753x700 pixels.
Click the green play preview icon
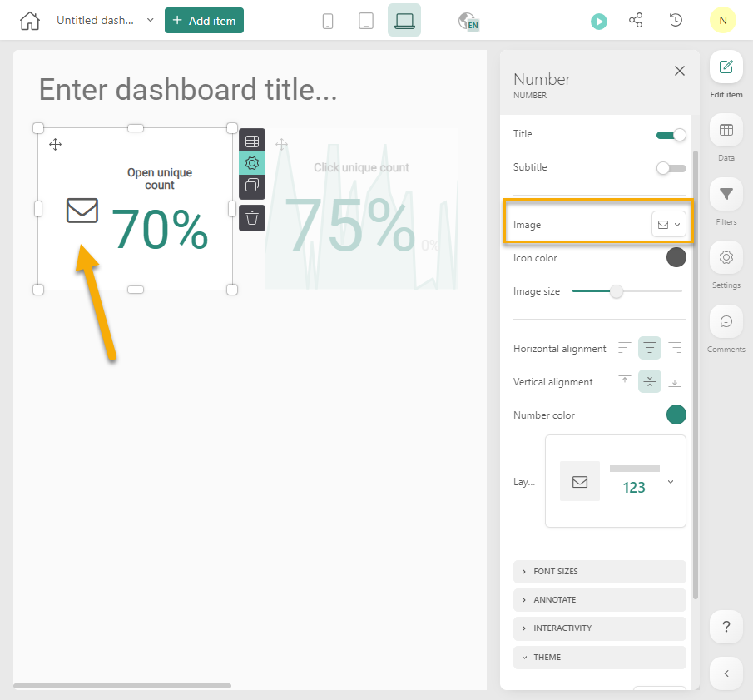(x=599, y=22)
